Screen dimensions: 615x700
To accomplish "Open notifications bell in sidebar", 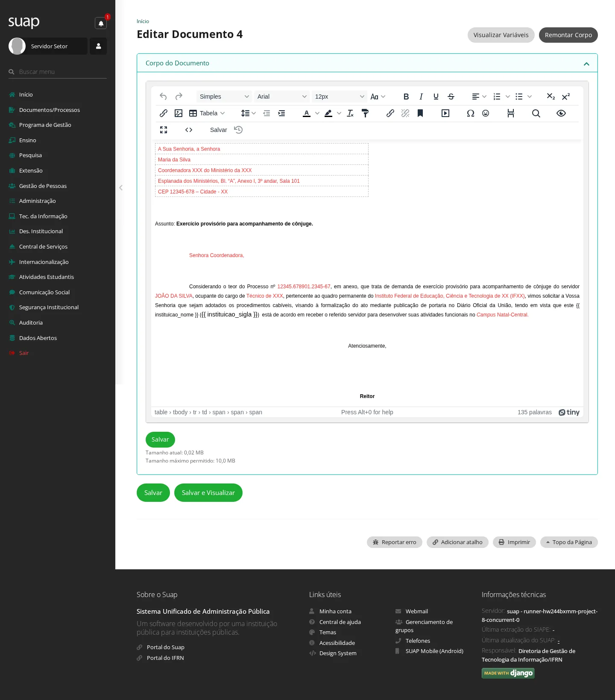I will click(x=101, y=23).
